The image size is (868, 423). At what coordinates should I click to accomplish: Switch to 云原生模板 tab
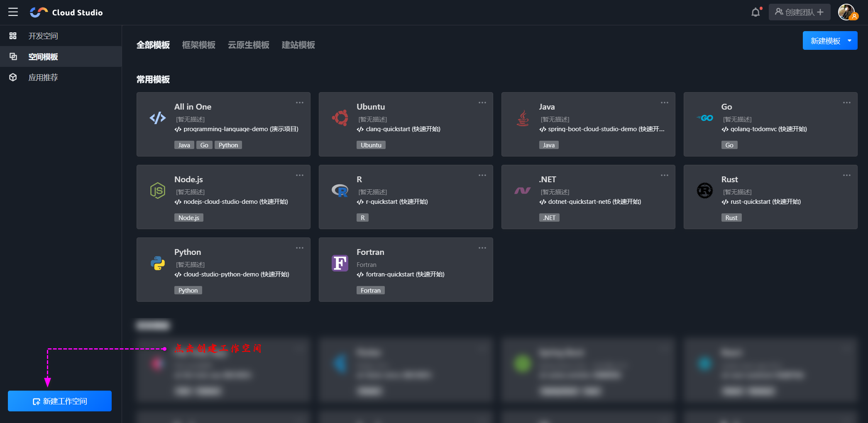coord(249,45)
